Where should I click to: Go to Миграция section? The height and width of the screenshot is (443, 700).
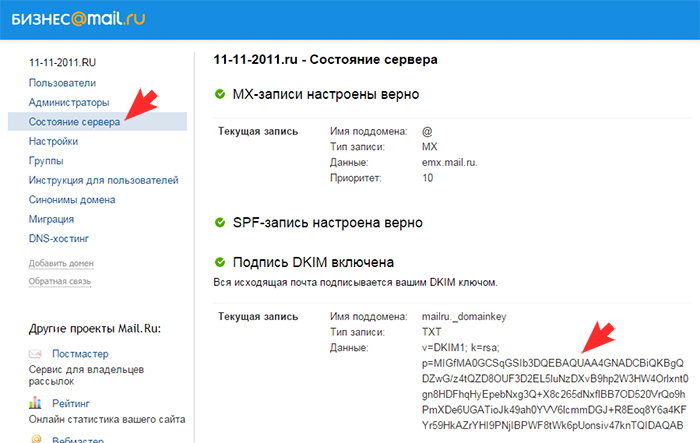[51, 219]
